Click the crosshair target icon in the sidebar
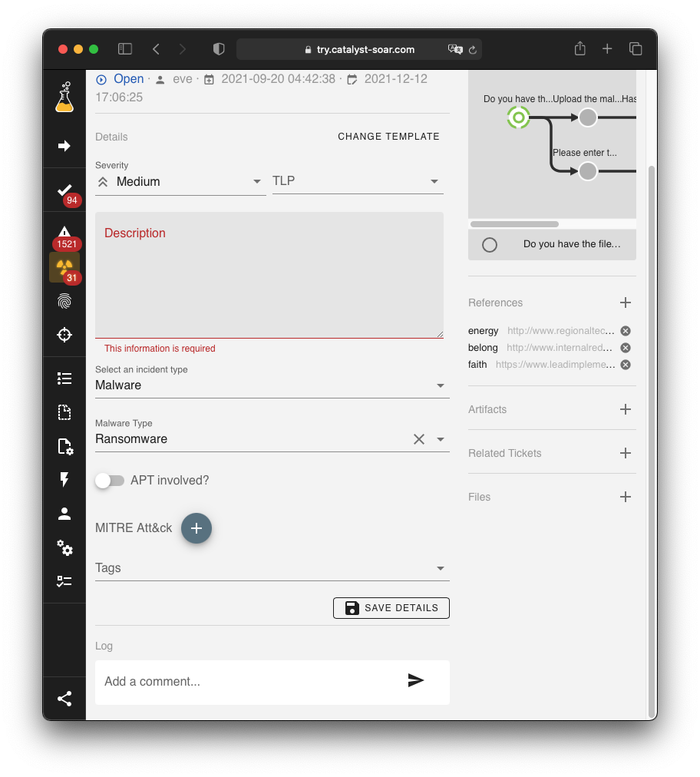The height and width of the screenshot is (777, 700). (x=64, y=335)
